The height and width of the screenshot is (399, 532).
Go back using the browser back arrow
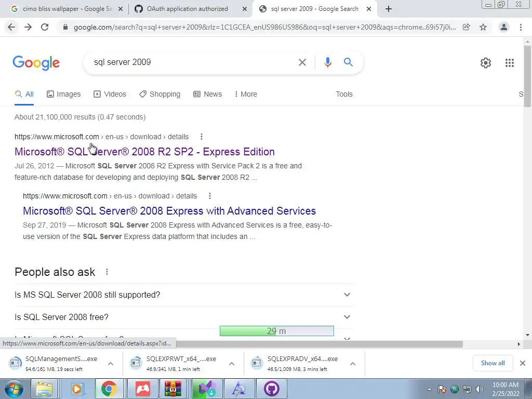coord(11,27)
